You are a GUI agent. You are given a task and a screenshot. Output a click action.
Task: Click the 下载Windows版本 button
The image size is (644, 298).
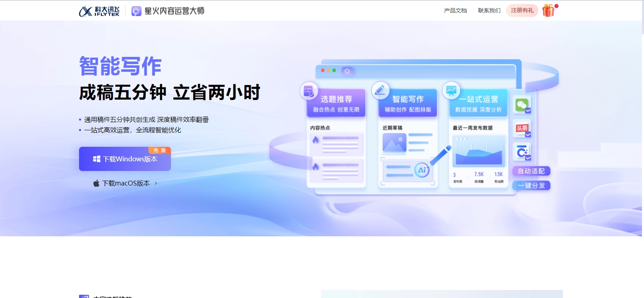click(x=125, y=159)
